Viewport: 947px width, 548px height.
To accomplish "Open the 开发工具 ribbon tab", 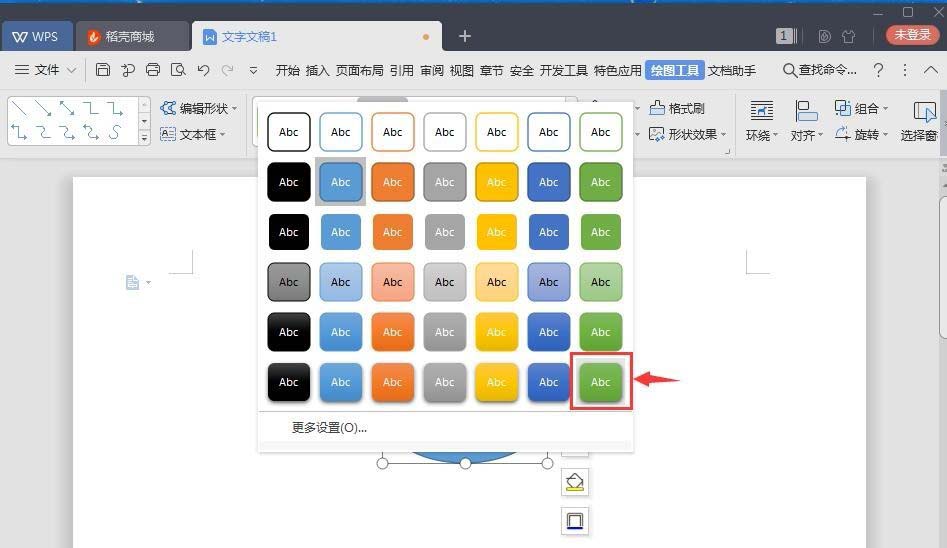I will tap(563, 71).
